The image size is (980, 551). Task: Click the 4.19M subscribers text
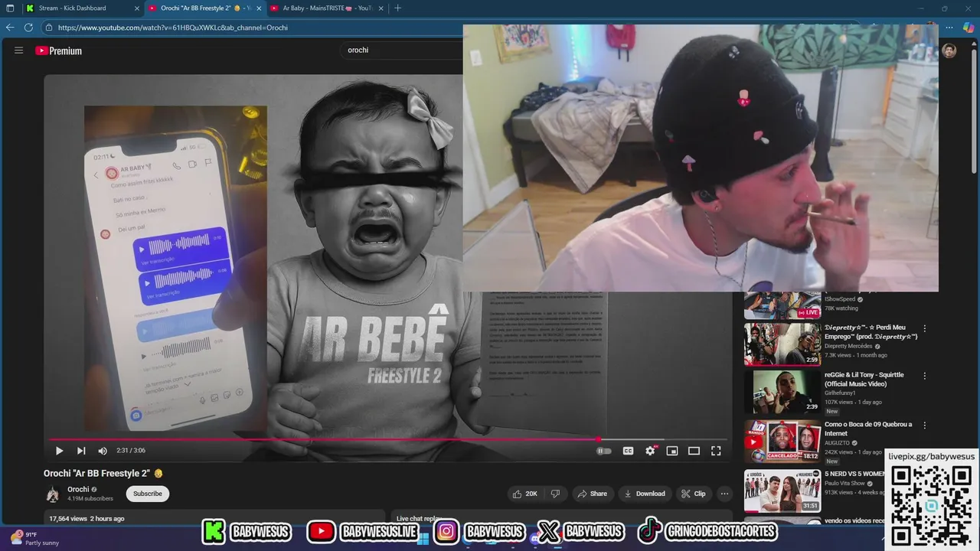pyautogui.click(x=90, y=499)
